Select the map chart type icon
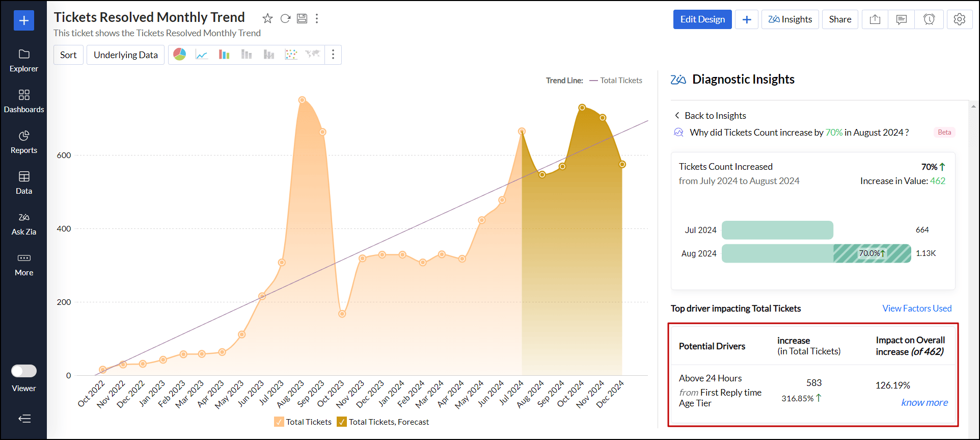Screen dimensions: 980x440 pyautogui.click(x=312, y=55)
